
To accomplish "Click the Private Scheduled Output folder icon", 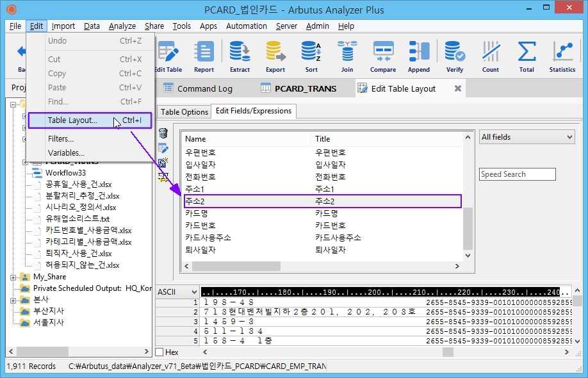I will (x=25, y=288).
